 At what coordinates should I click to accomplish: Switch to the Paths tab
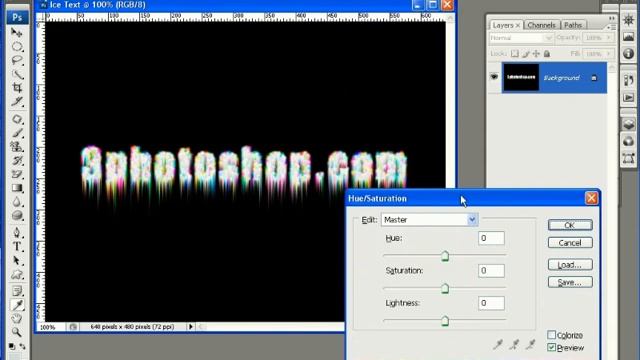coord(573,25)
